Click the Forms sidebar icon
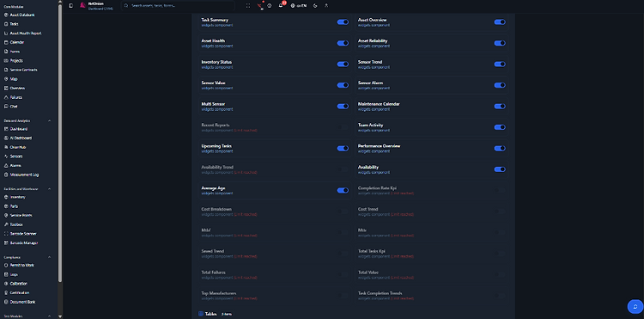The width and height of the screenshot is (644, 319). 6,52
